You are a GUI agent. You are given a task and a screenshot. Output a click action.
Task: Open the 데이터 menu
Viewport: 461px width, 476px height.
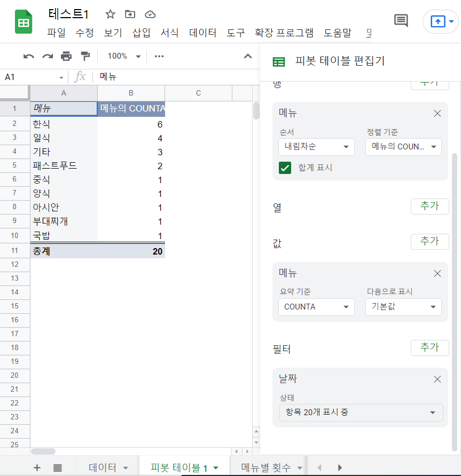click(x=202, y=33)
